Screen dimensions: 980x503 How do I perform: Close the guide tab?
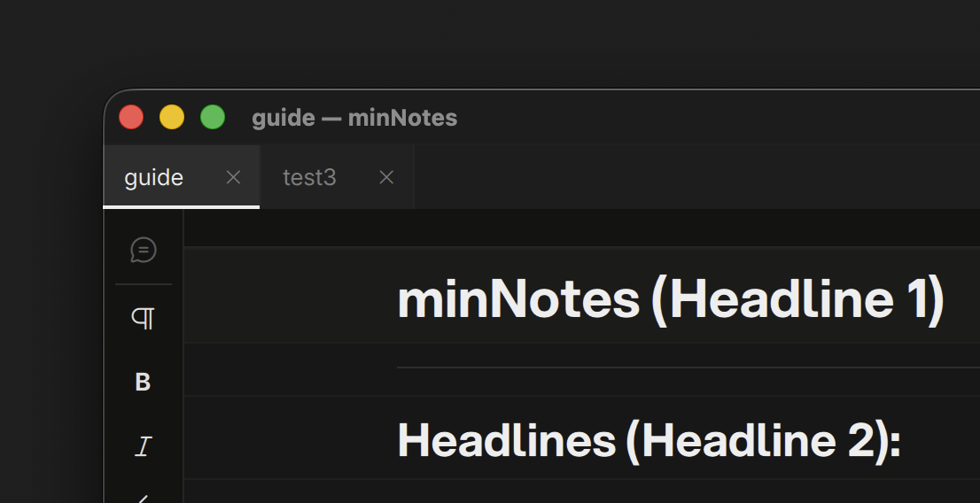(233, 178)
